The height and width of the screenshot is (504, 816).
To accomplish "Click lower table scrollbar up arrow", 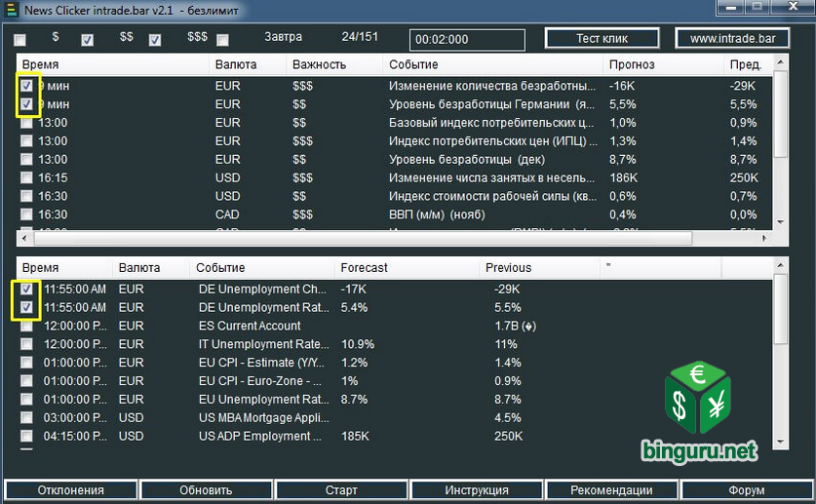I will tap(780, 265).
